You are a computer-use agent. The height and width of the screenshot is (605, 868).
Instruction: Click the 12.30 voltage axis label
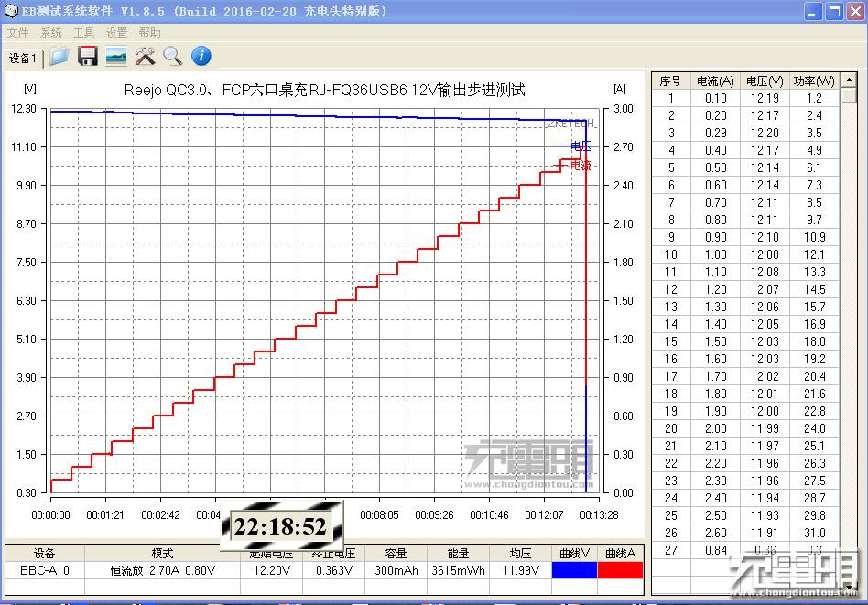[23, 109]
